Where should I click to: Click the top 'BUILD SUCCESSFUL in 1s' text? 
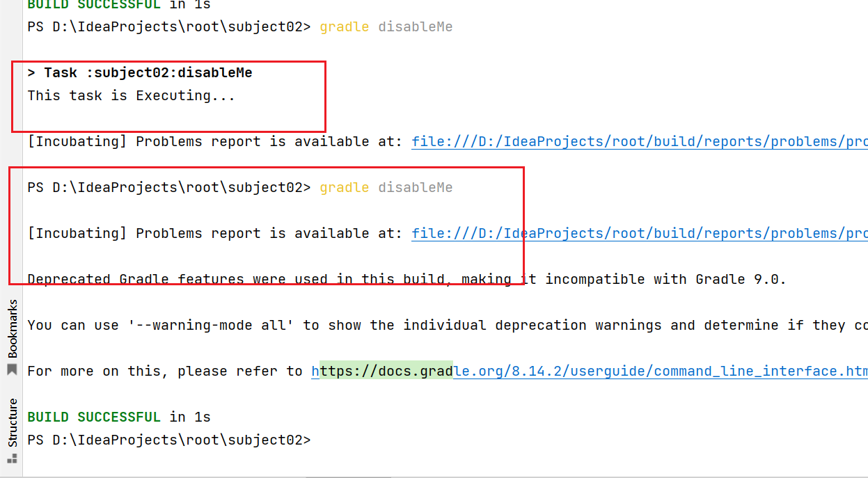[x=119, y=4]
